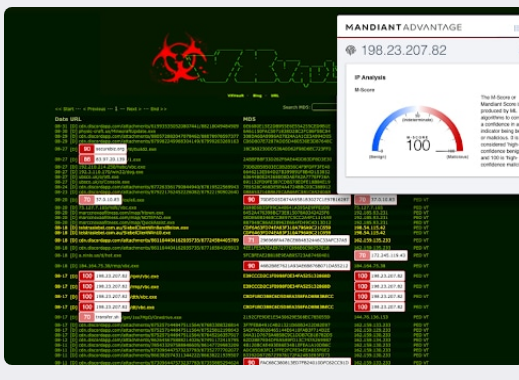The width and height of the screenshot is (519, 380).
Task: Open the URL link in the top navigation
Action: point(275,96)
